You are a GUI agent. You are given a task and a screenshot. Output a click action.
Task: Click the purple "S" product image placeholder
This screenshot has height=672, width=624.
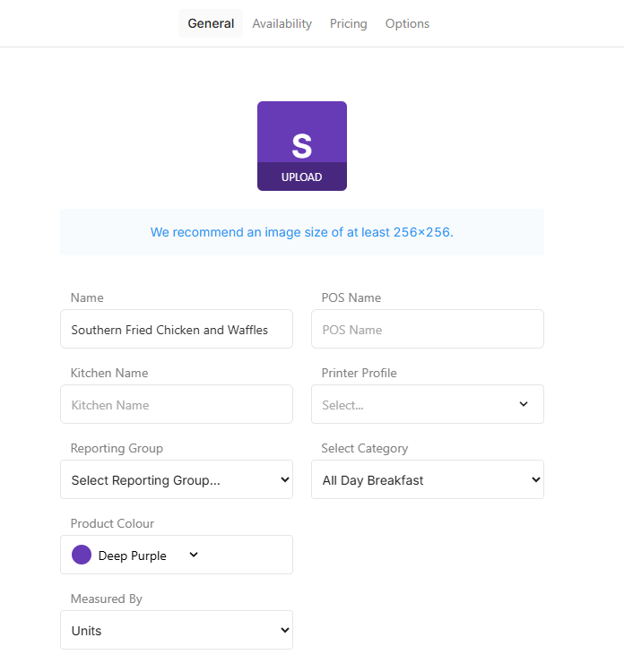click(301, 134)
